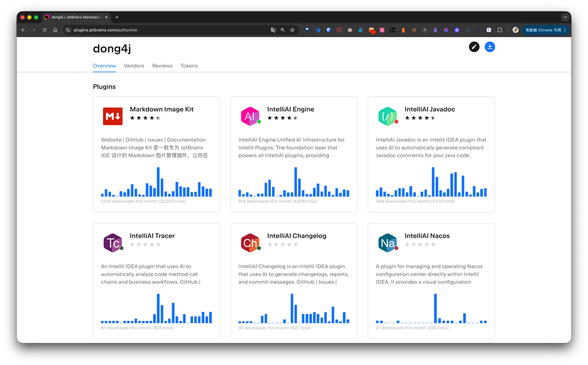Click the IntelliAI Changelog Ch logo
The image size is (588, 365).
coord(250,243)
